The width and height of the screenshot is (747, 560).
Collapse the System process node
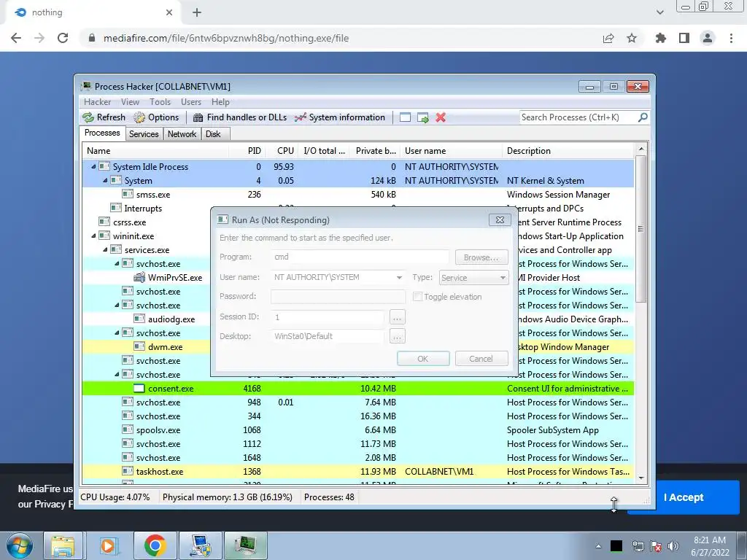tap(105, 181)
